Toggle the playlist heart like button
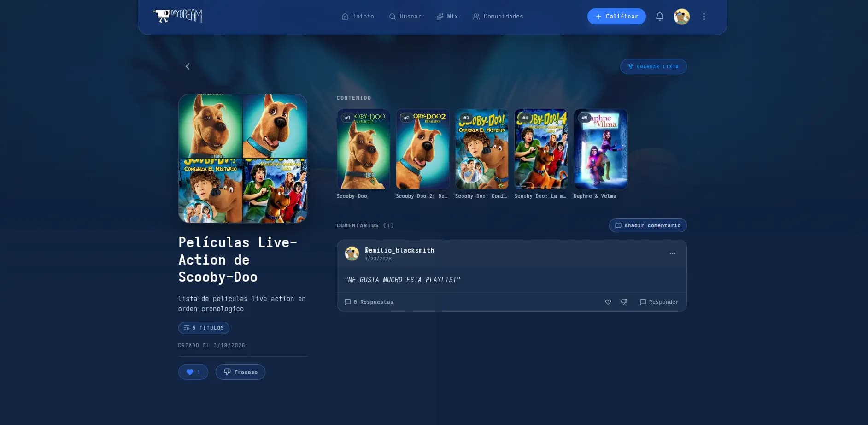Screen dimensions: 868x425 coord(193,372)
